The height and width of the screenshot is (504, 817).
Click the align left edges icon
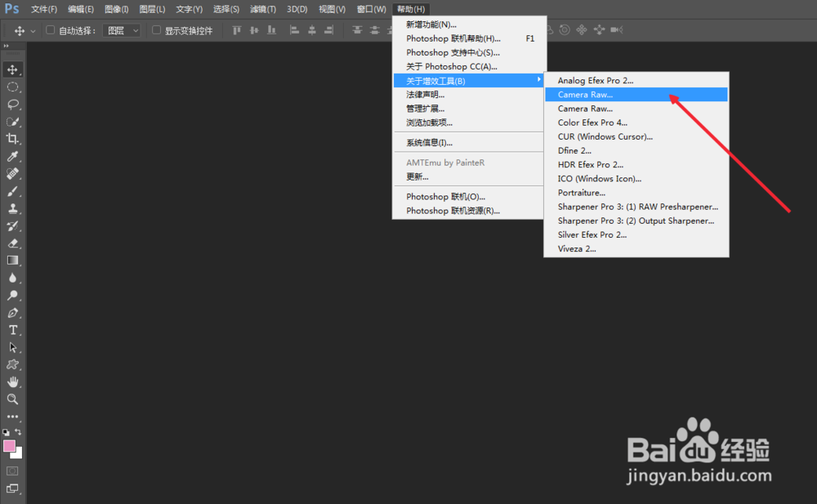(x=294, y=30)
